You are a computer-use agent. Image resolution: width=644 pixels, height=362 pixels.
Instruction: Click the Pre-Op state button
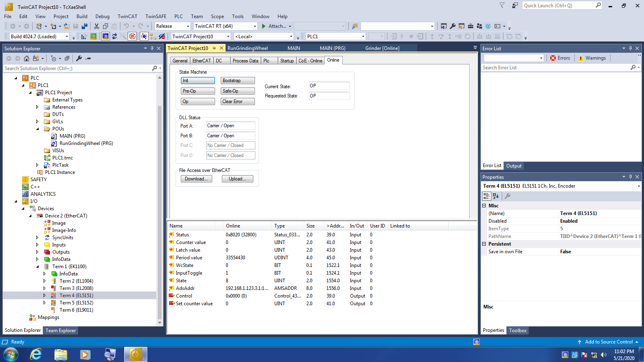(x=198, y=91)
